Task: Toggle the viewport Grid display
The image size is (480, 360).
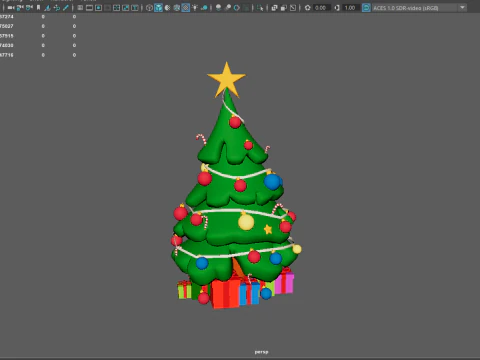Action: tap(80, 8)
